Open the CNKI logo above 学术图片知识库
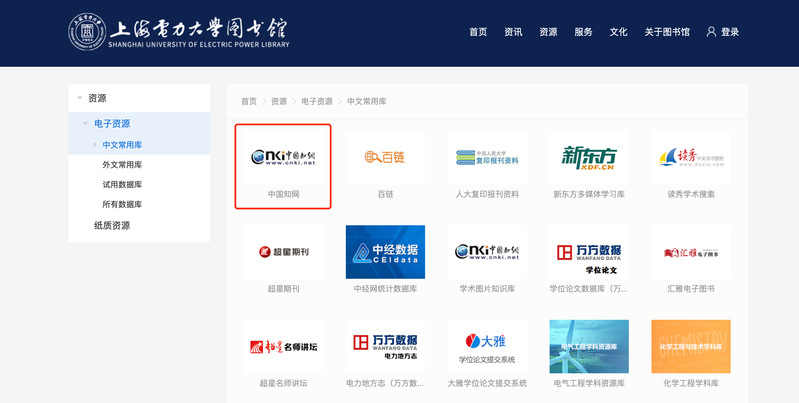 487,252
